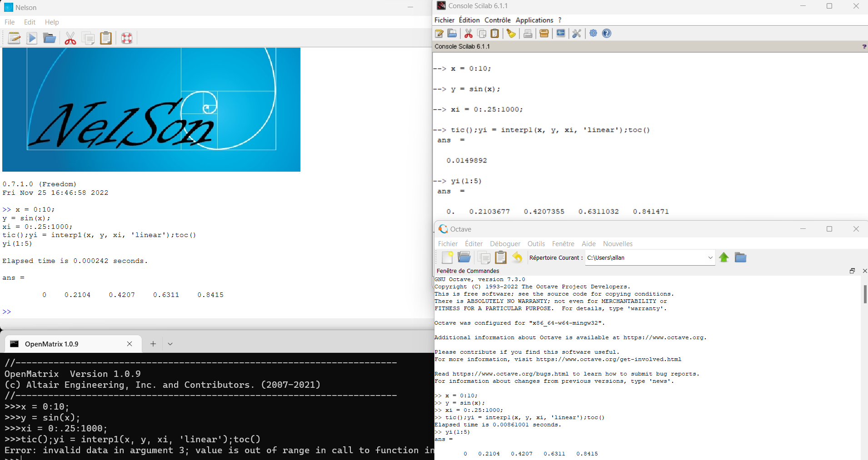Open the Contrôle menu in Scilab

pos(497,20)
